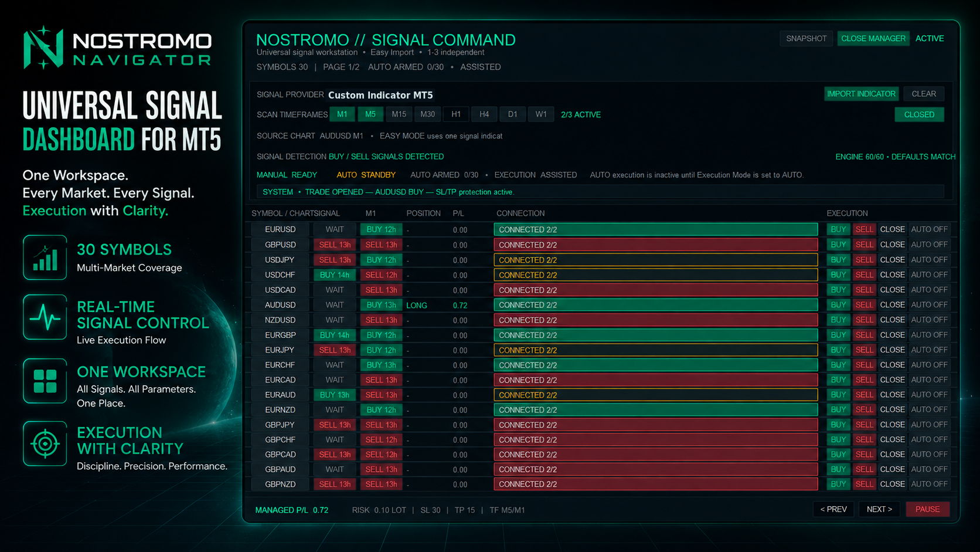Click BUY for USDJPY
The image size is (980, 552).
[838, 260]
